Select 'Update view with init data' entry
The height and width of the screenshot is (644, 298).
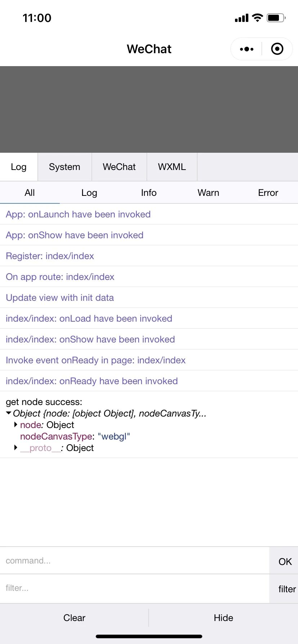149,298
